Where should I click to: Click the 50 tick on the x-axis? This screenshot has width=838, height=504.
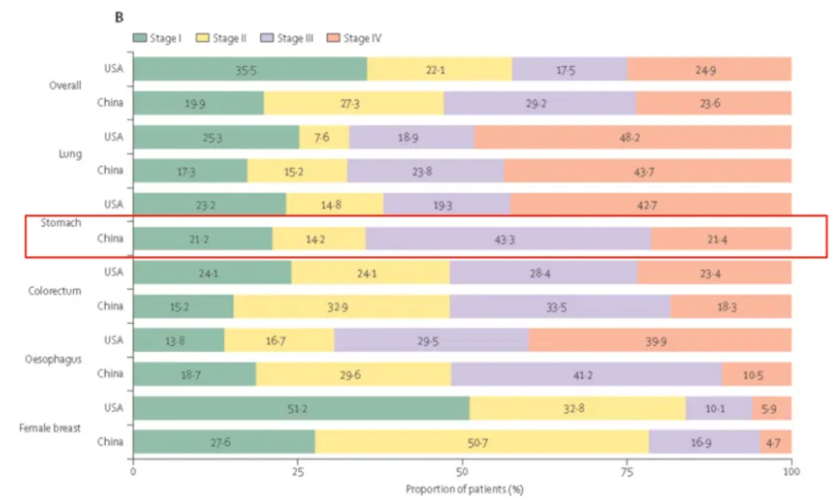462,473
